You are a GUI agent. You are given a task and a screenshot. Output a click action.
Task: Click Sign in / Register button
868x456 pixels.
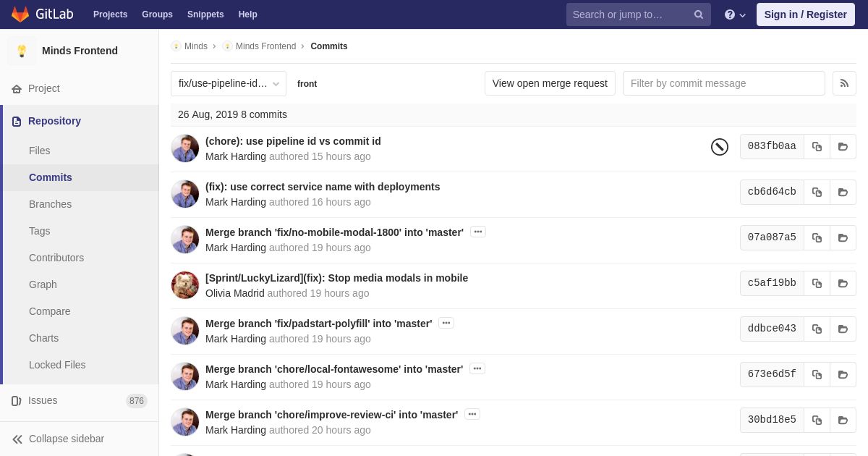(805, 14)
